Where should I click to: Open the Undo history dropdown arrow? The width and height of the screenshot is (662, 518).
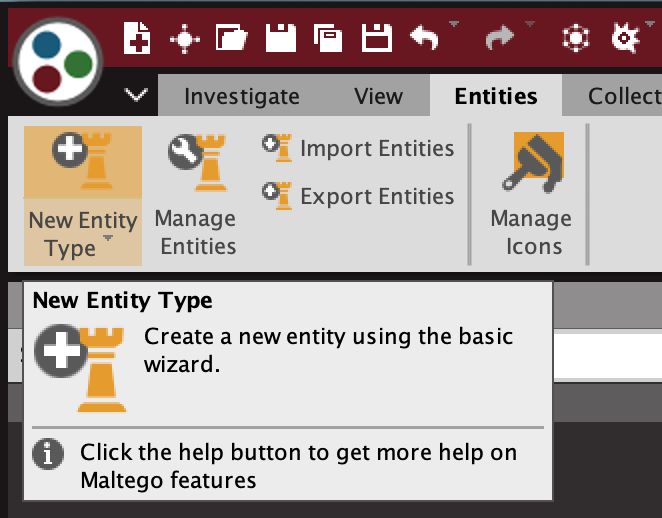click(x=454, y=24)
